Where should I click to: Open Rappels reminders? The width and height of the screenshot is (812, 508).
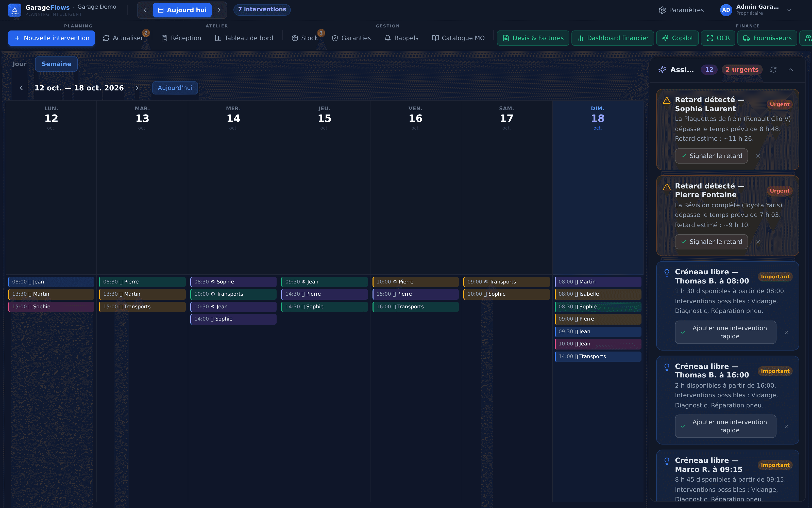[x=402, y=38]
